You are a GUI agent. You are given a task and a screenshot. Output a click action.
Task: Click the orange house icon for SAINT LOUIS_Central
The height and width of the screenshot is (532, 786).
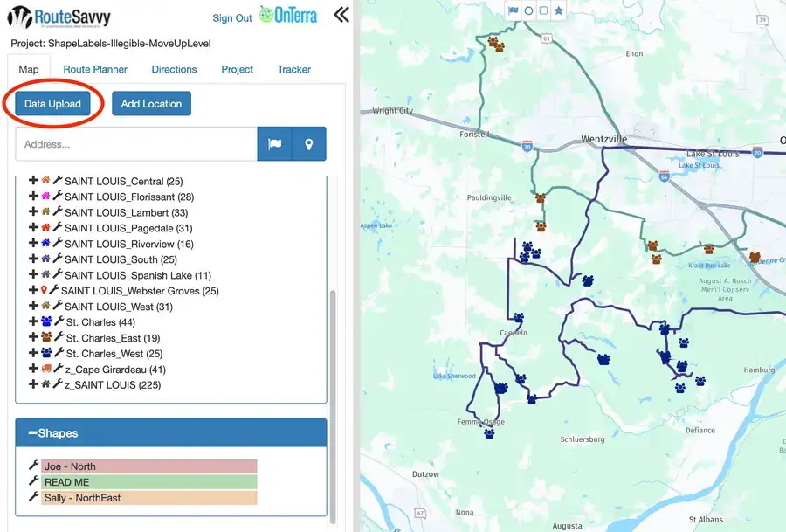pyautogui.click(x=45, y=180)
